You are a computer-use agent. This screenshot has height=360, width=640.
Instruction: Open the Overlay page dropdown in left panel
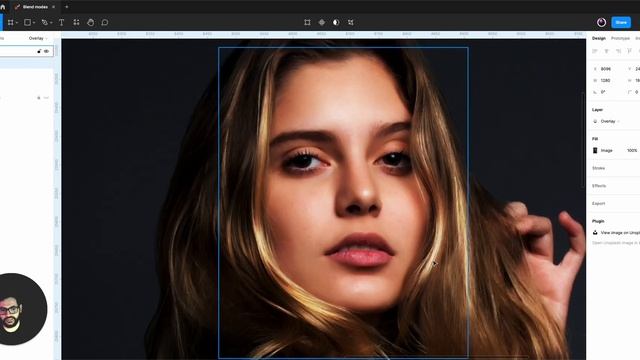point(38,38)
